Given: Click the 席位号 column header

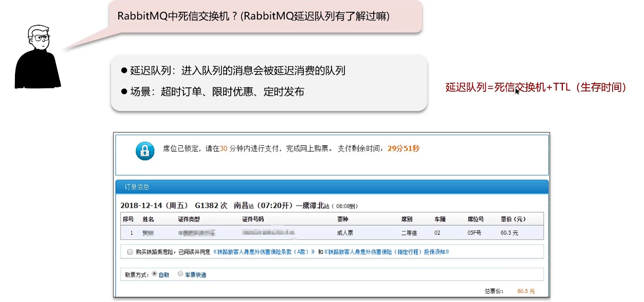Looking at the screenshot, I should 476,219.
